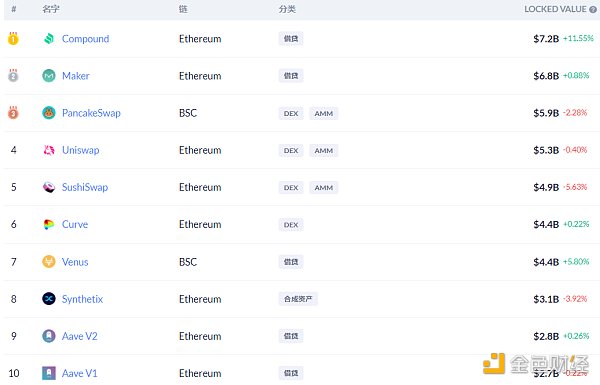Select the DEX tag in Uniswap row

(291, 150)
